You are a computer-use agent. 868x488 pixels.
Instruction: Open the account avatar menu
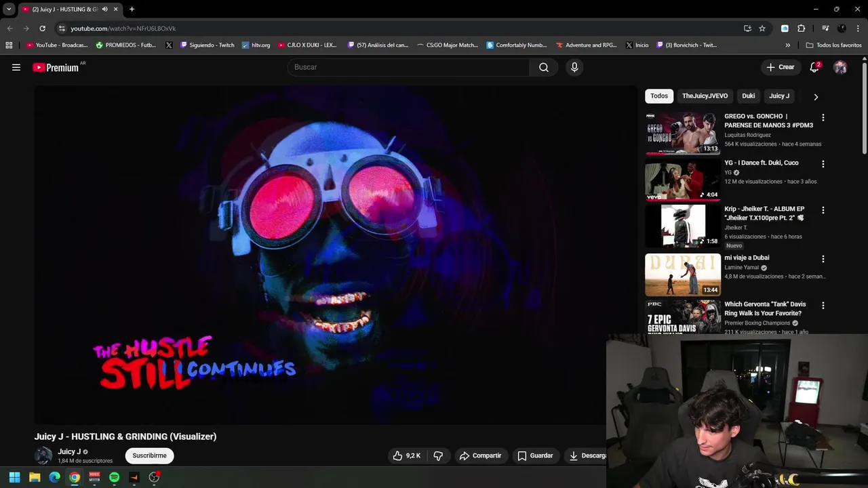click(x=840, y=67)
